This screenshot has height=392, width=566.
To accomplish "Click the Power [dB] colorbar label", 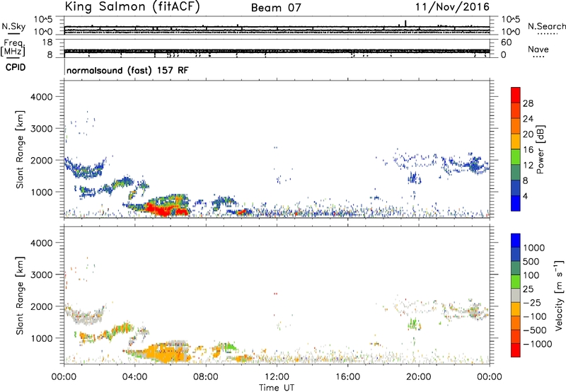I will point(540,149).
